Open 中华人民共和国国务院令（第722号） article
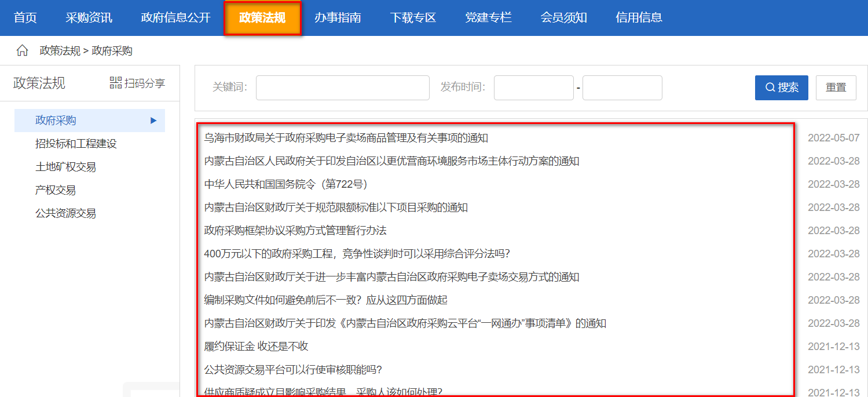Viewport: 868px width, 397px height. pos(286,184)
